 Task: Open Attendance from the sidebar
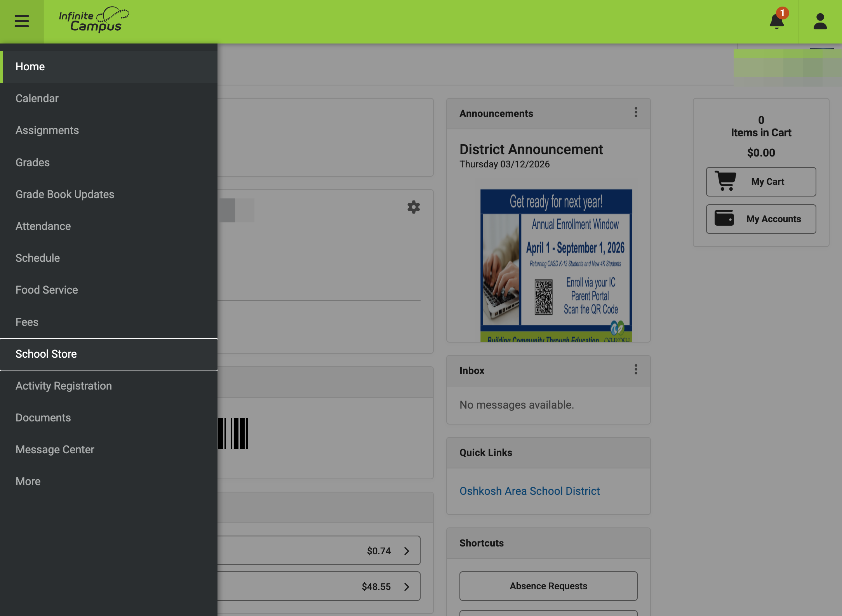pos(109,226)
